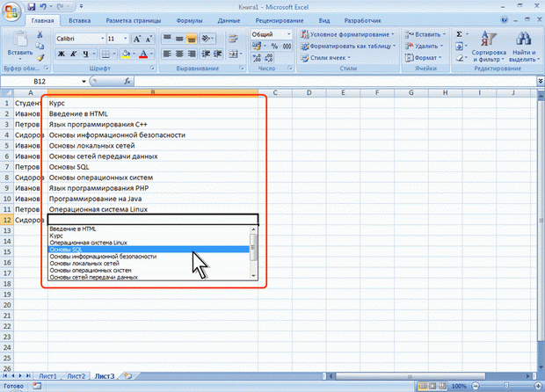
Task: Change text orientation
Action: (207, 38)
